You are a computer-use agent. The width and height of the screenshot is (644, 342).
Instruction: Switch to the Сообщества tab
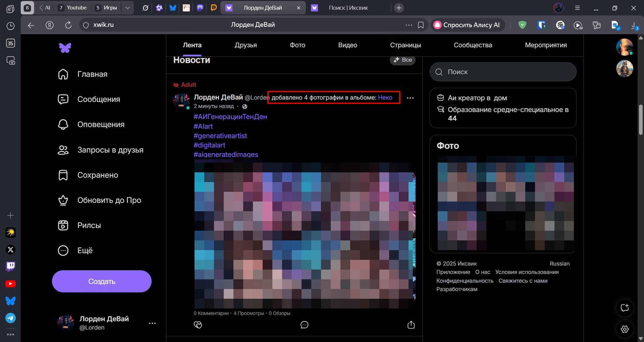(473, 45)
